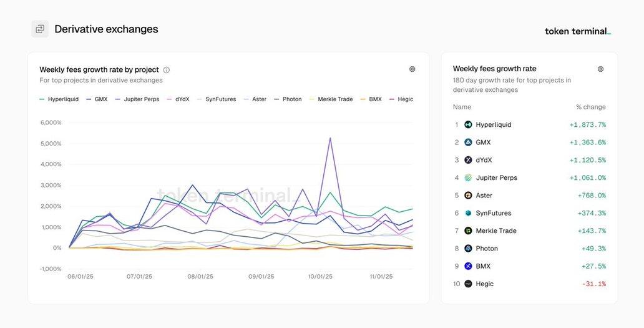Open the SynFutures row link

coord(493,213)
